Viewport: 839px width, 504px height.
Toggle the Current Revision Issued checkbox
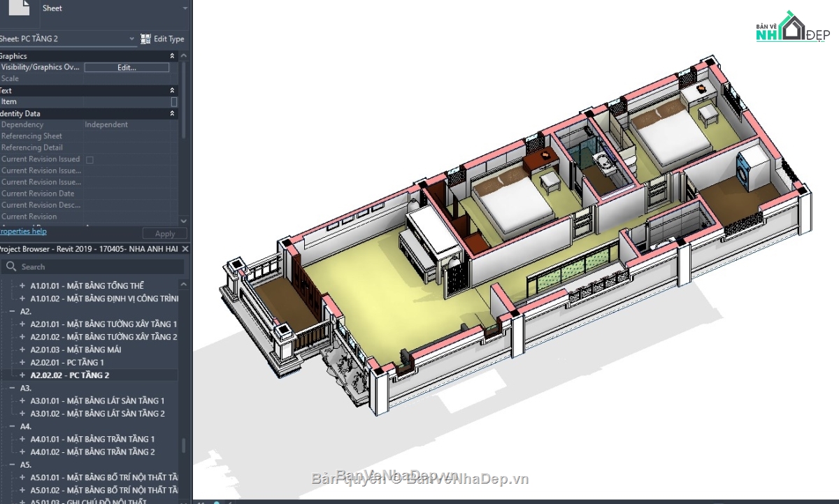point(89,159)
